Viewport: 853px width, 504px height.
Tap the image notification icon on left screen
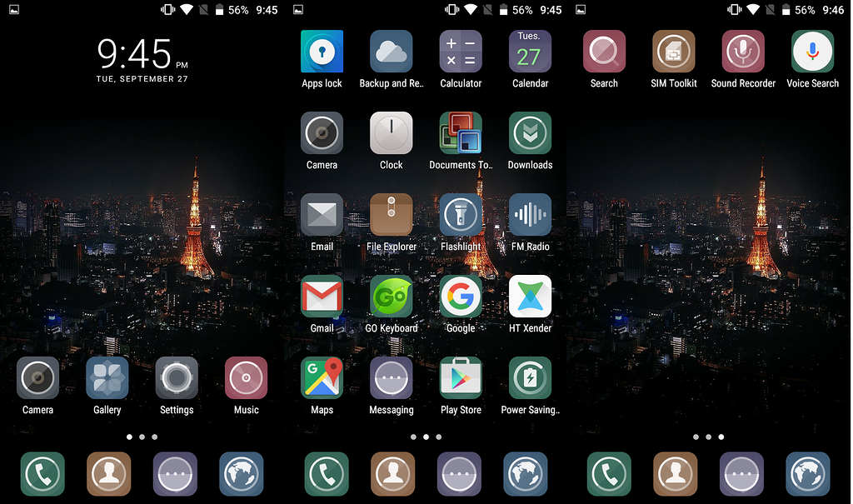(x=14, y=9)
